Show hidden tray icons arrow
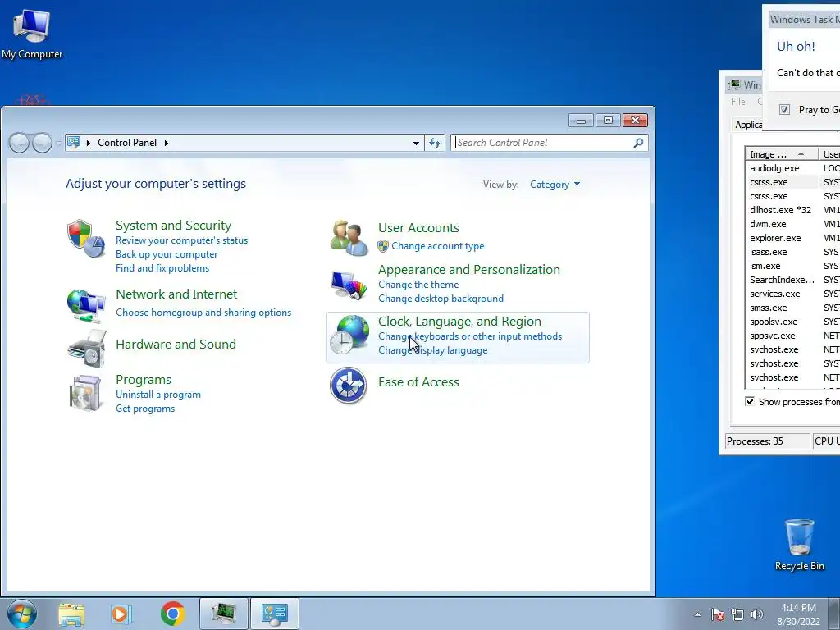Screen dimensions: 840x630 coord(697,614)
